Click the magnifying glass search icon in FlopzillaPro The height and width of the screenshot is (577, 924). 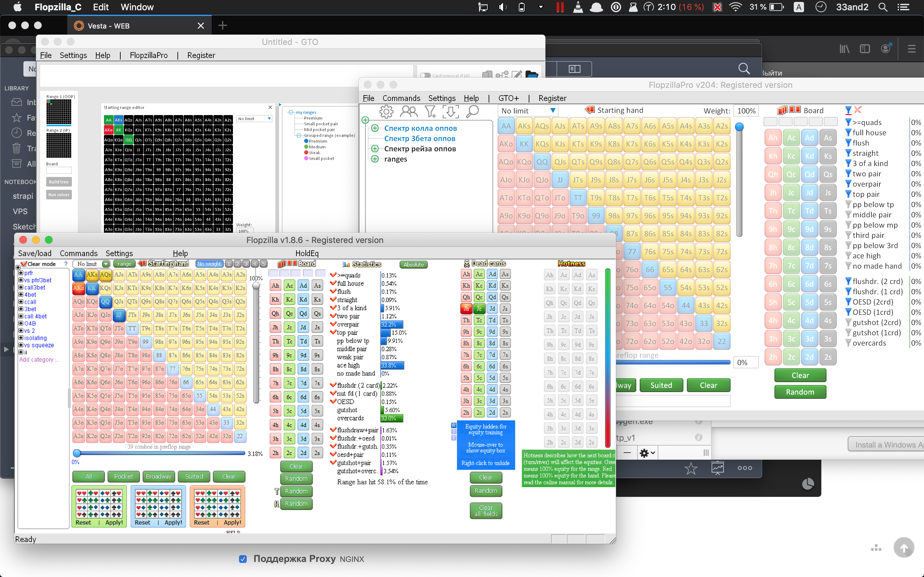point(472,112)
